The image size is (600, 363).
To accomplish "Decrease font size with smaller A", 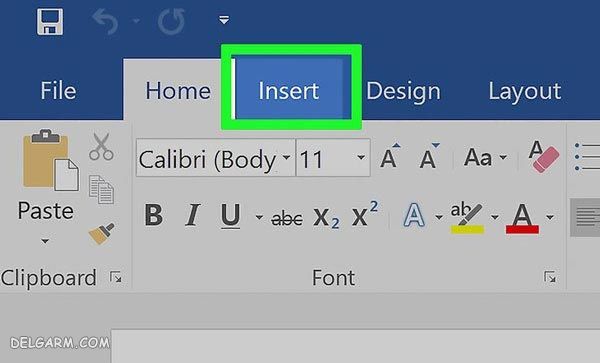I will pyautogui.click(x=429, y=156).
